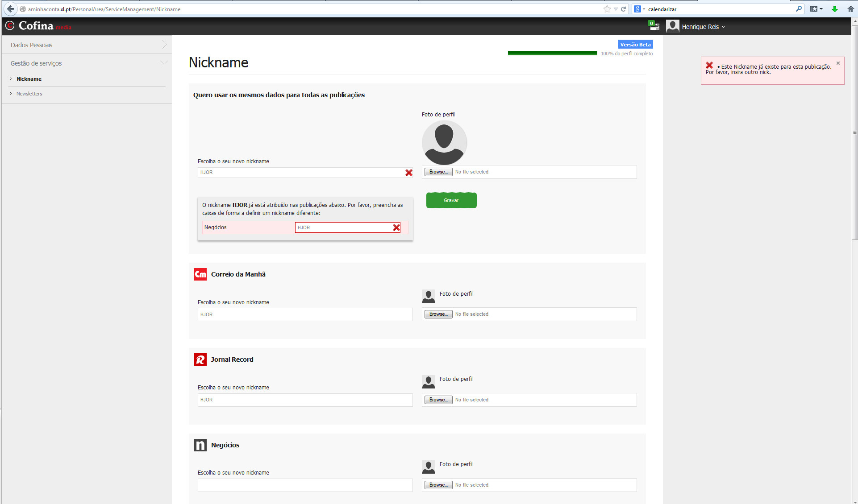Select Nickname in the sidebar menu
The height and width of the screenshot is (504, 858).
pyautogui.click(x=29, y=79)
